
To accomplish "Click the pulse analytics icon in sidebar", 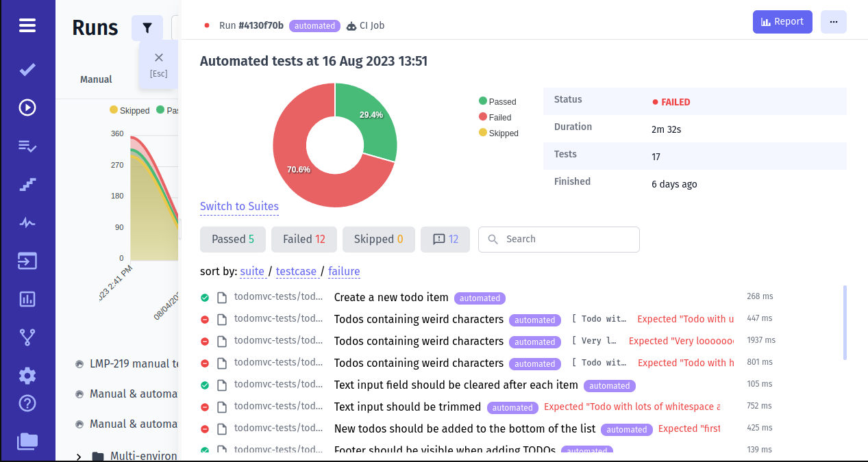I will 27,222.
